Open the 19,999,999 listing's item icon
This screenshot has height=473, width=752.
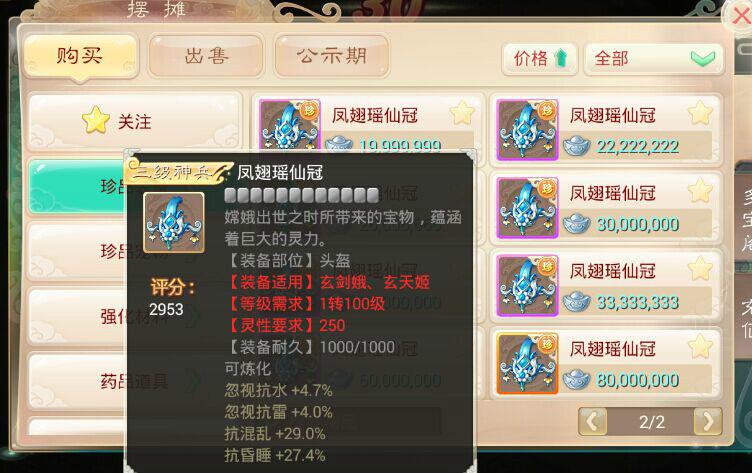click(289, 125)
